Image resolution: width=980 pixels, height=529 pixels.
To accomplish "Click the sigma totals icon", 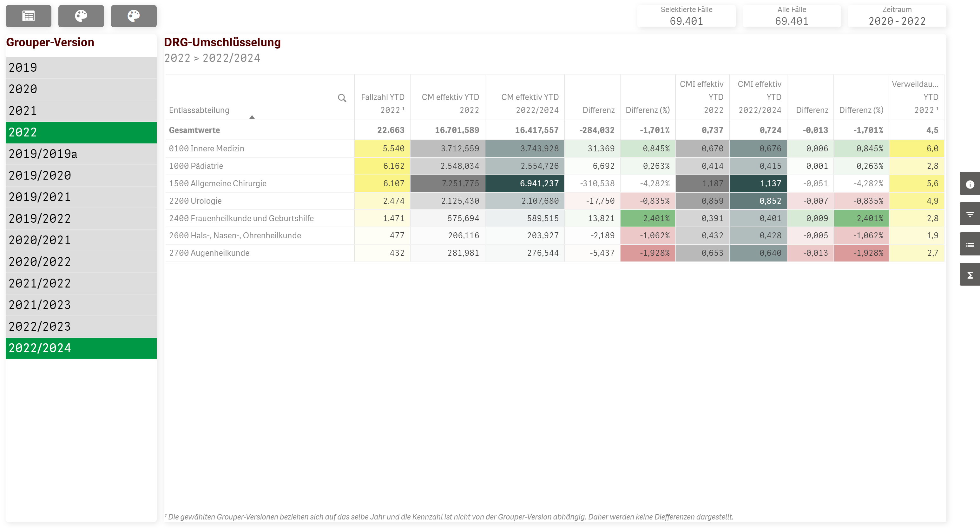I will pos(970,275).
